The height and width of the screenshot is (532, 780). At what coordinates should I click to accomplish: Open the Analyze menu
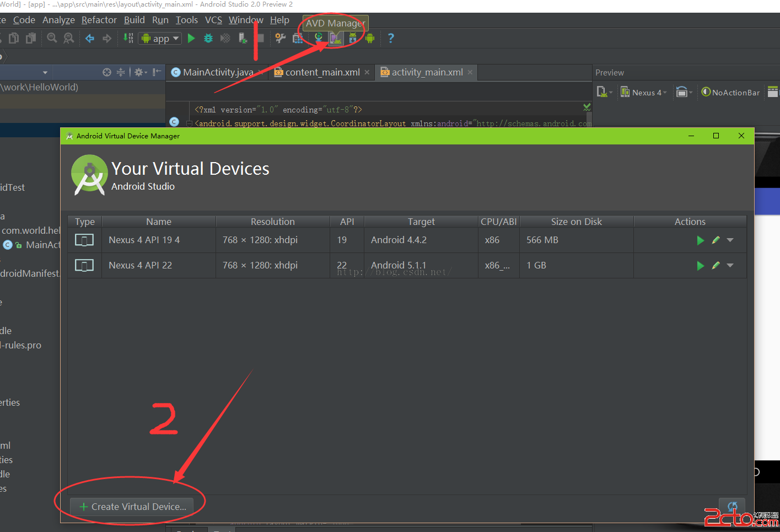[x=58, y=20]
